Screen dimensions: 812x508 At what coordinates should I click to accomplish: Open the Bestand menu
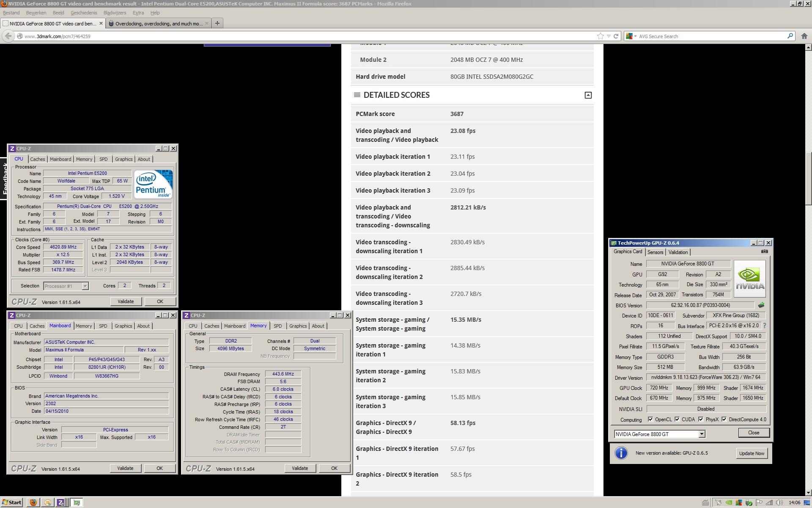[11, 13]
